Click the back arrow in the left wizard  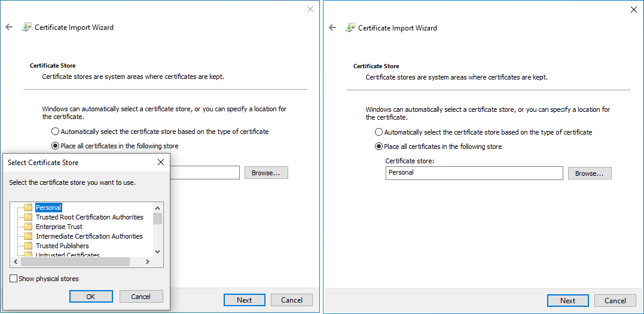(x=9, y=28)
